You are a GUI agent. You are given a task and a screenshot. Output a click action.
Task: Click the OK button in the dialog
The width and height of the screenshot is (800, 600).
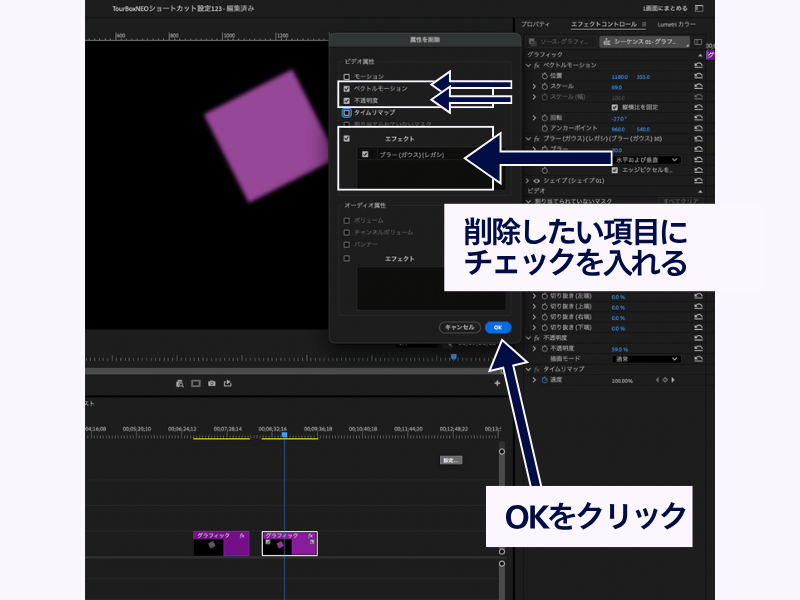coord(498,327)
